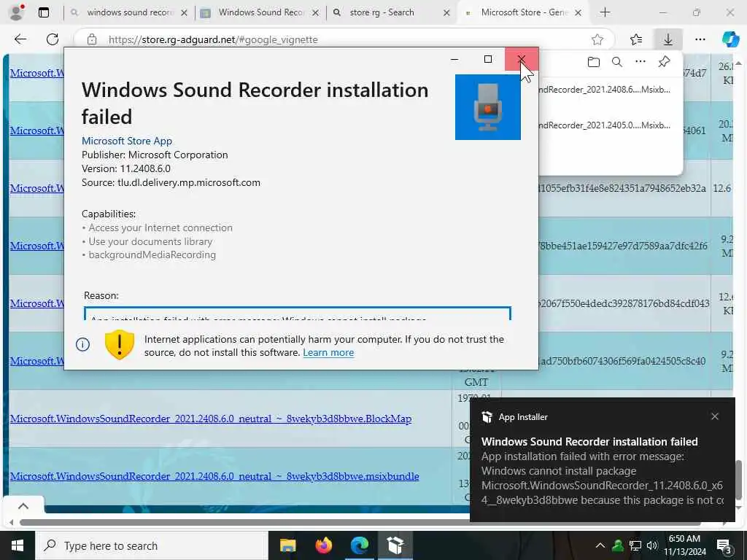Viewport: 747px width, 560px height.
Task: Open the Windows Start menu
Action: [18, 545]
